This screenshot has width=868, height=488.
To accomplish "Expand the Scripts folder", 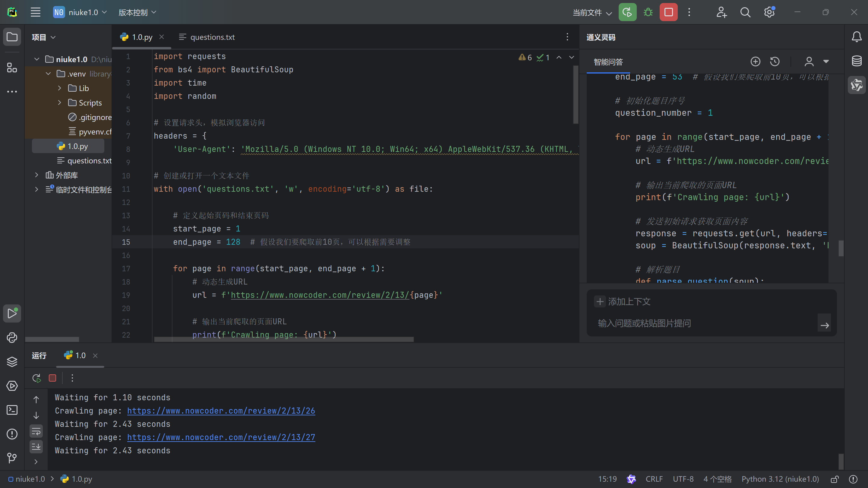I will 60,103.
